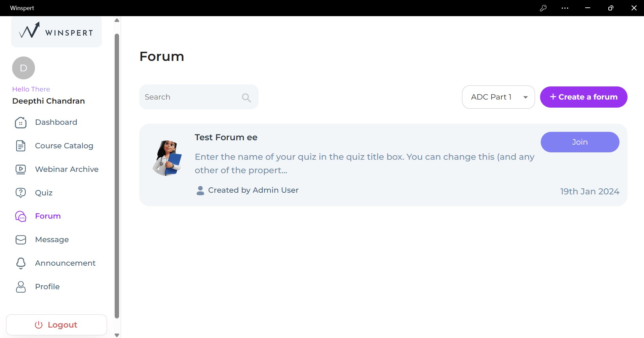Click the Announcement bell icon
The width and height of the screenshot is (644, 338).
coord(21,263)
